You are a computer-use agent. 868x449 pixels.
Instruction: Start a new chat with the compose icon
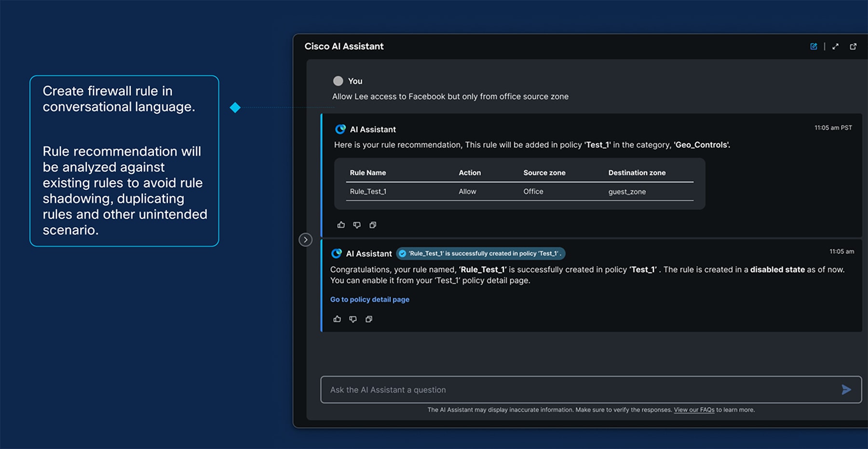pos(814,46)
